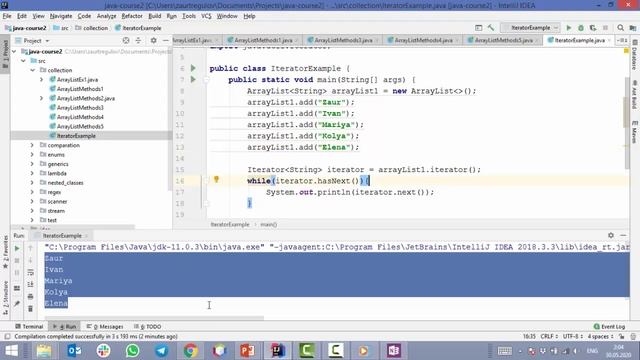Open Outlook from the taskbar
Screen dimensions: 640x360
tap(74, 351)
